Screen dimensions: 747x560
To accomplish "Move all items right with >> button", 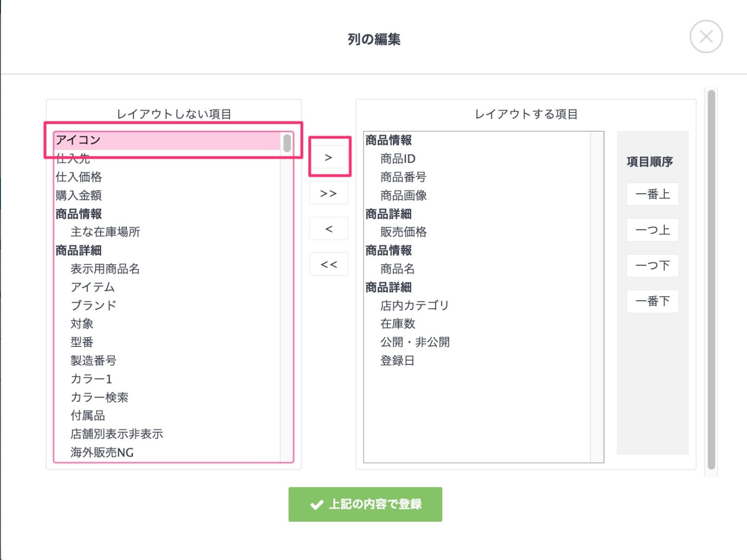I will (x=329, y=193).
